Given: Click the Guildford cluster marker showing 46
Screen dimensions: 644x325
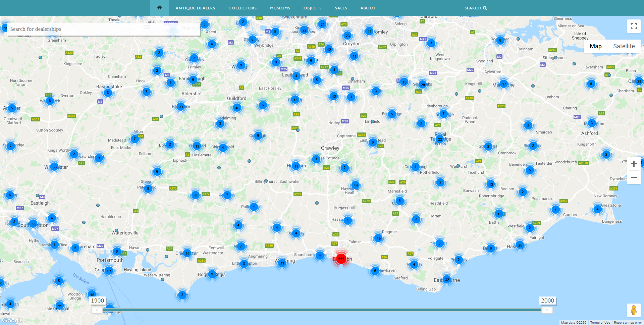Looking at the screenshot, I should click(x=237, y=108).
